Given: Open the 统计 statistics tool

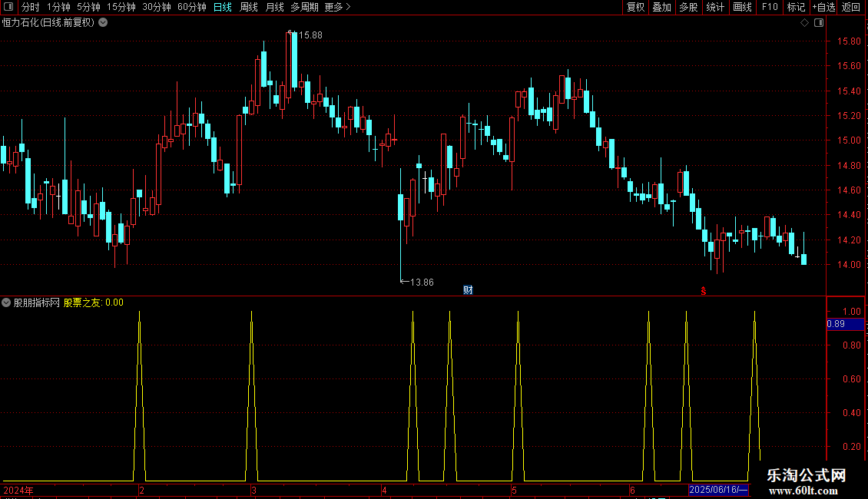Looking at the screenshot, I should [x=715, y=7].
